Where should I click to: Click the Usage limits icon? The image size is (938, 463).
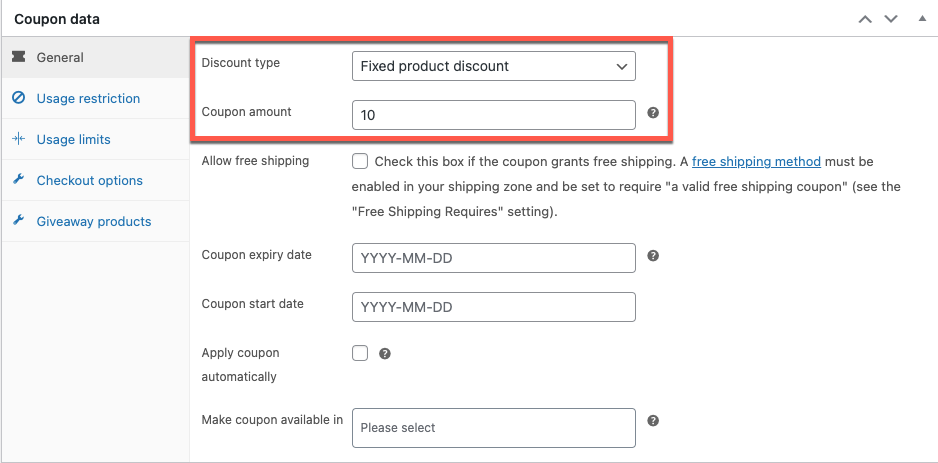click(x=19, y=139)
